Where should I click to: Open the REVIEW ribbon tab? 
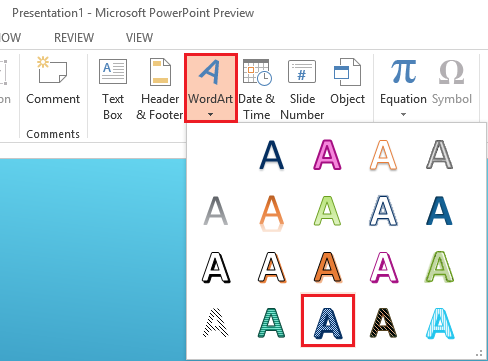[74, 38]
